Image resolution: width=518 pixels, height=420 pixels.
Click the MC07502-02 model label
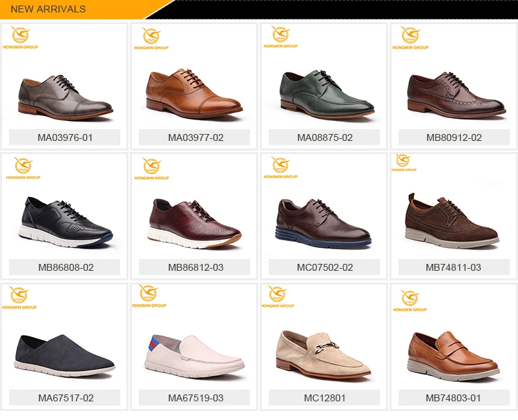click(x=325, y=267)
